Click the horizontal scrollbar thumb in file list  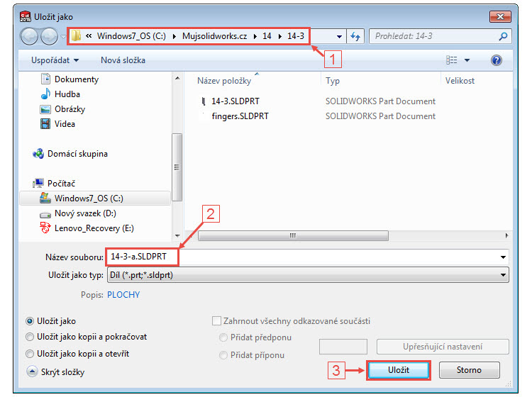pyautogui.click(x=293, y=235)
